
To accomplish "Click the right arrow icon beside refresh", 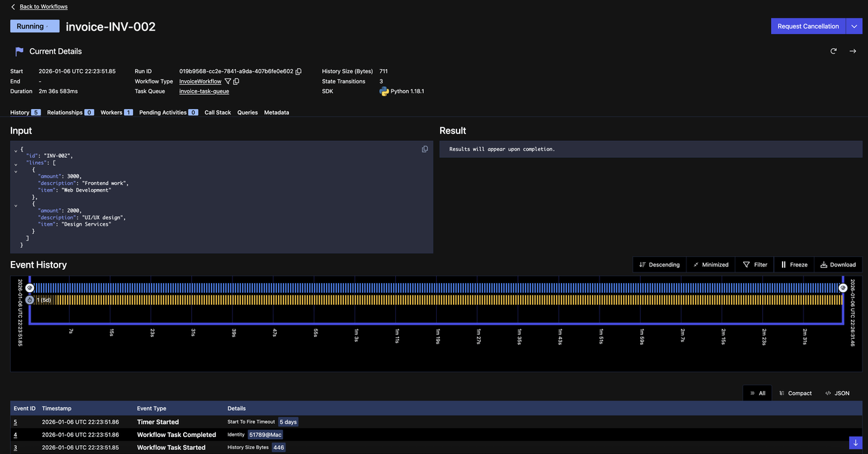I will click(x=852, y=51).
